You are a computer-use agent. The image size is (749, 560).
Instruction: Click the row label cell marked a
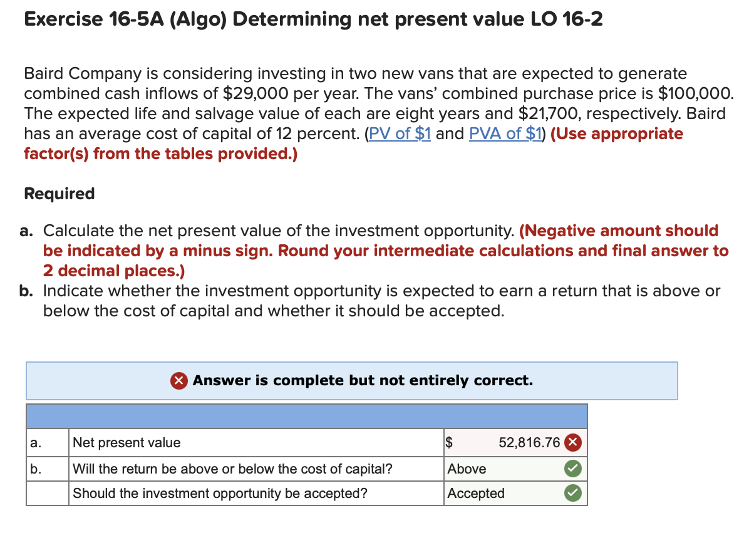(x=46, y=443)
